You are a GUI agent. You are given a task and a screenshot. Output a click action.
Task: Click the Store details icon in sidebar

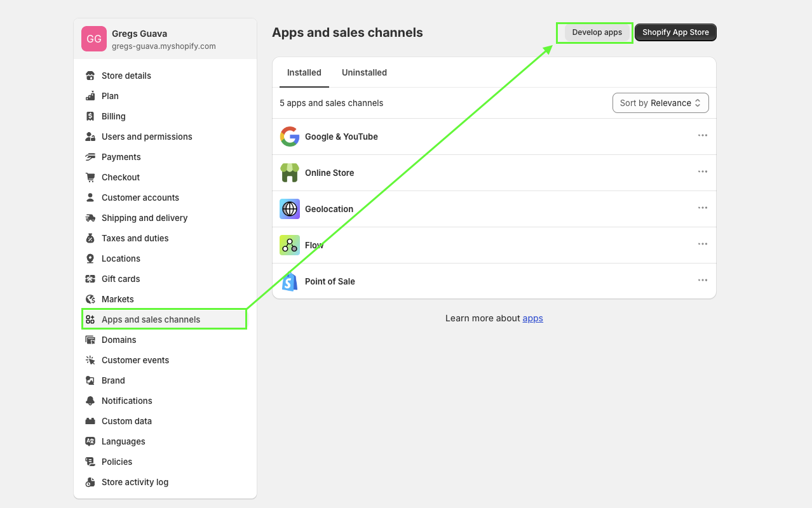tap(90, 76)
